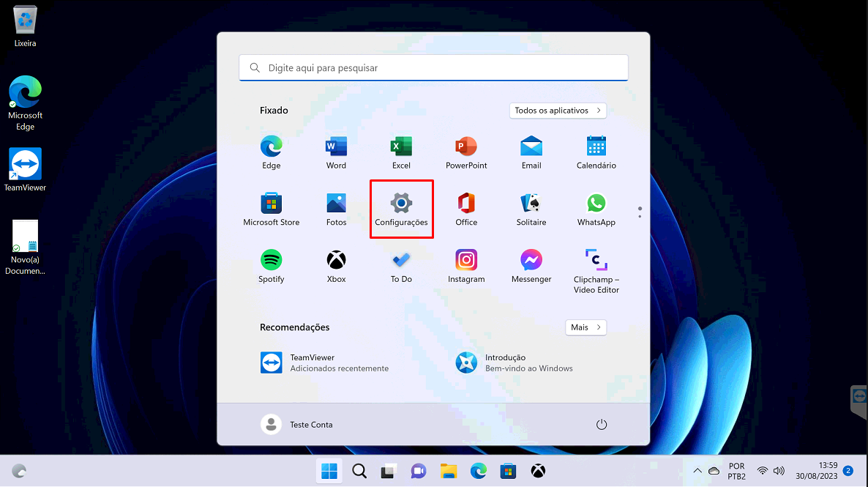Image resolution: width=868 pixels, height=487 pixels.
Task: Open the widgets icon on the taskbar
Action: pyautogui.click(x=19, y=471)
